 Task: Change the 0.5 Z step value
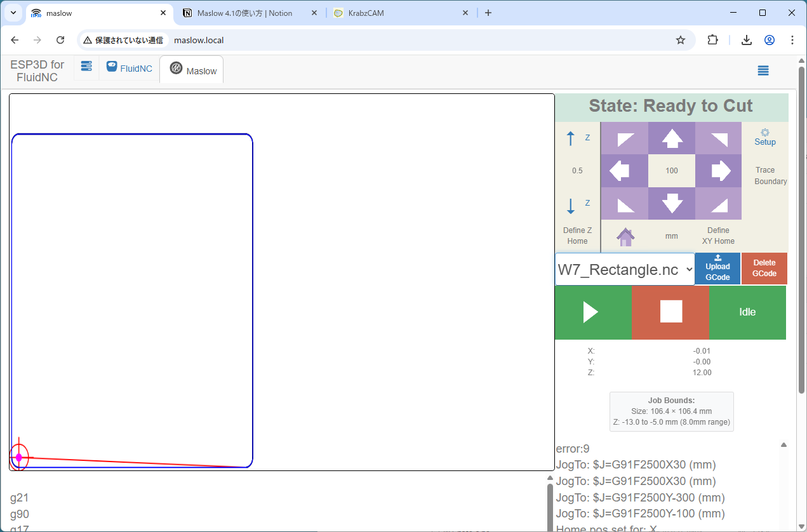(x=577, y=171)
